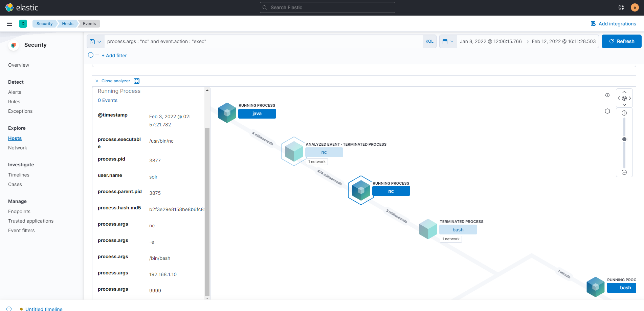Pan the analyzer graph down arrow
This screenshot has width=644, height=311.
coord(624,105)
